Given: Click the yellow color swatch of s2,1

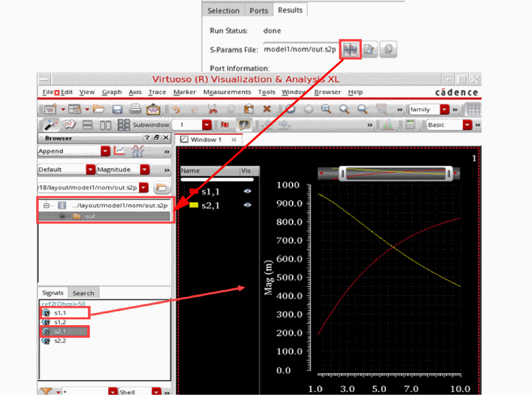Looking at the screenshot, I should pyautogui.click(x=194, y=205).
